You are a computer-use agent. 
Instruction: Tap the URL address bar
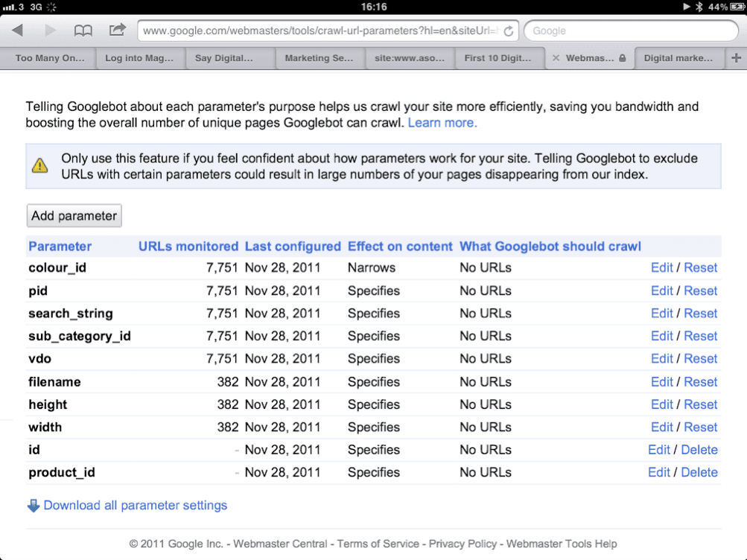click(320, 31)
